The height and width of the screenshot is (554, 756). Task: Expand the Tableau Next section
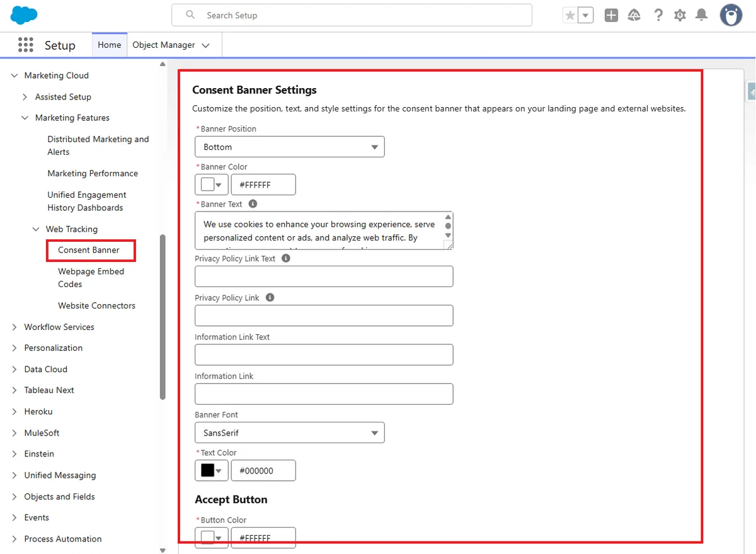tap(14, 390)
